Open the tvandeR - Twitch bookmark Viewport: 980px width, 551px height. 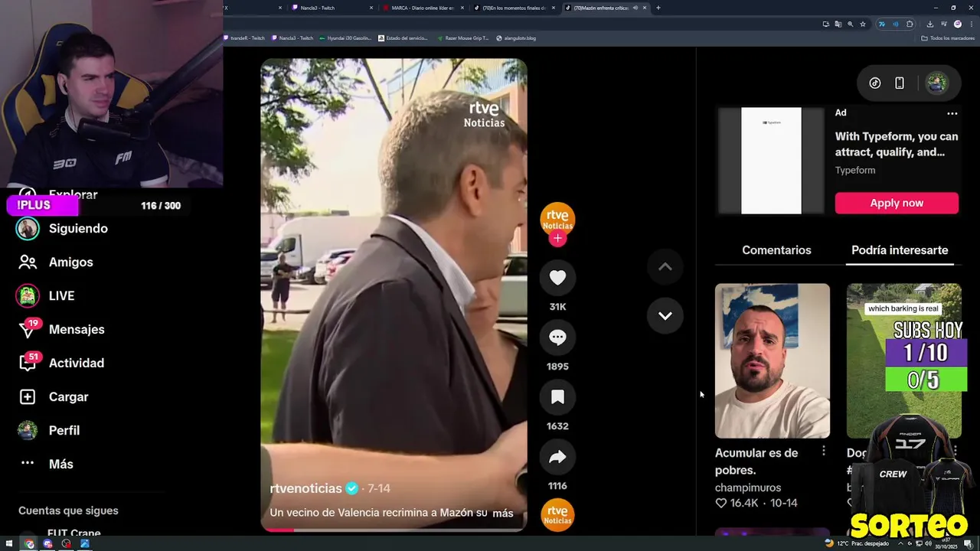click(246, 38)
